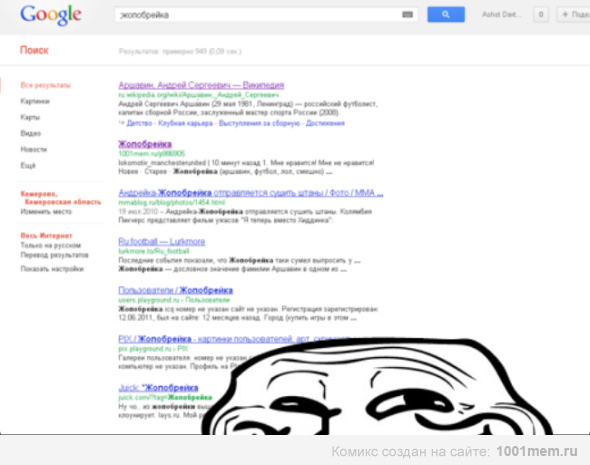Image resolution: width=590 pixels, height=465 pixels.
Task: Click 1001mem.ru green URL under Жопобрейка
Action: [152, 153]
